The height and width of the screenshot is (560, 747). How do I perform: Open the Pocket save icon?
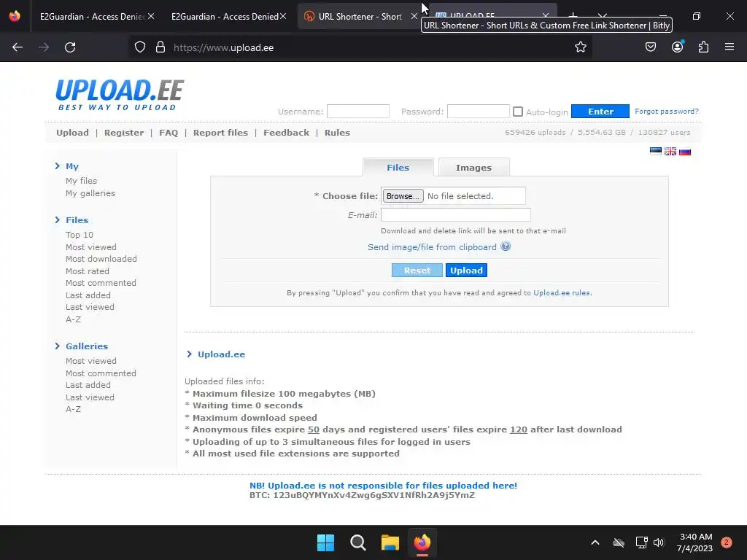click(651, 47)
